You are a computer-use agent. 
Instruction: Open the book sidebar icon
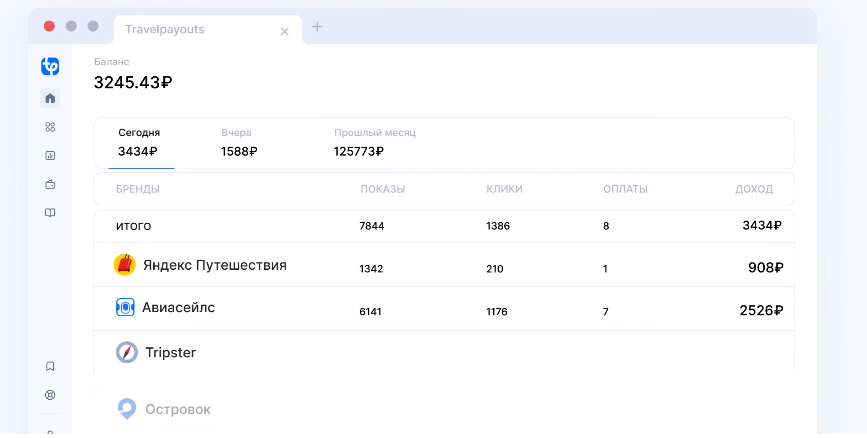[x=50, y=213]
